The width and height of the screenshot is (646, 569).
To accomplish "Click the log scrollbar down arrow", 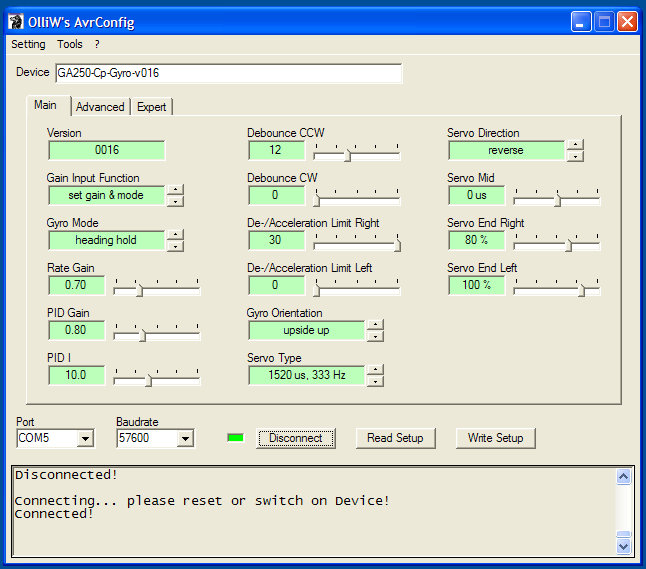I will 624,546.
